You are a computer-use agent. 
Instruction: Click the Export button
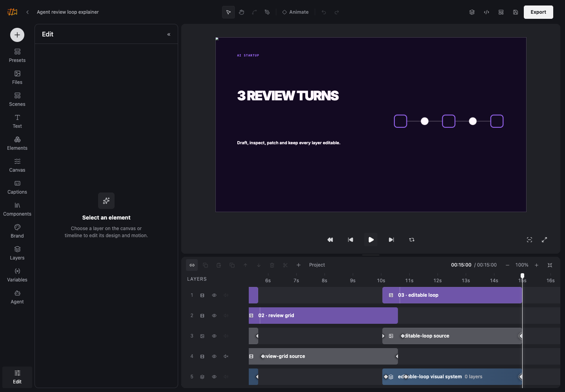point(538,12)
